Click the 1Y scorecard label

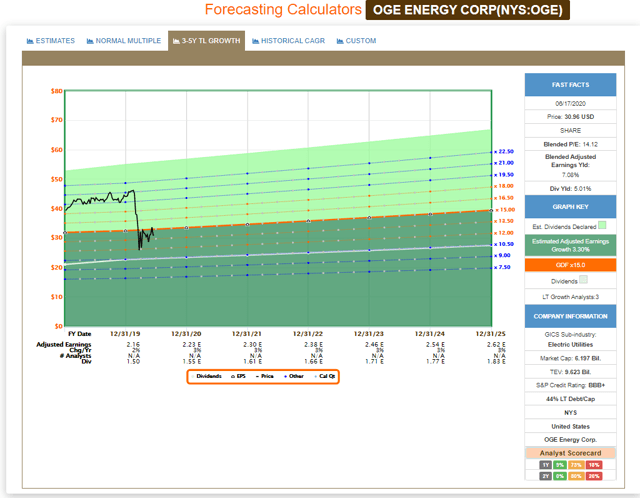pyautogui.click(x=546, y=465)
